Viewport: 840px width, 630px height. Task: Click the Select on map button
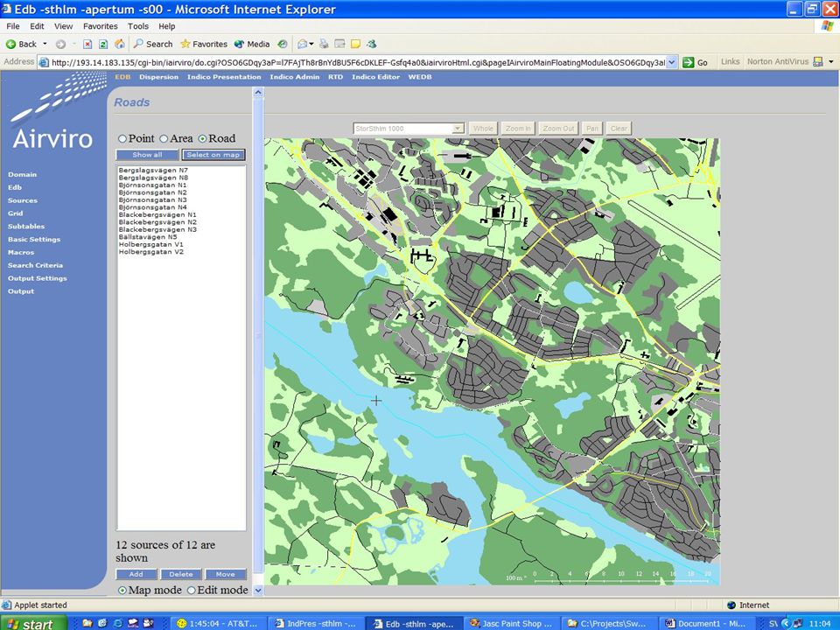pyautogui.click(x=213, y=155)
